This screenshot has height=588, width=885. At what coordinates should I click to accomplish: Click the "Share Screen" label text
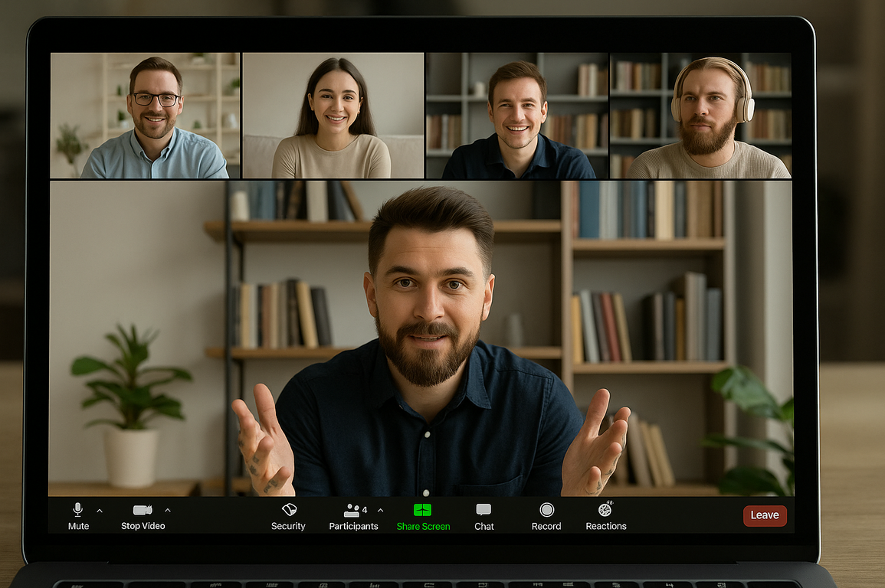(423, 527)
